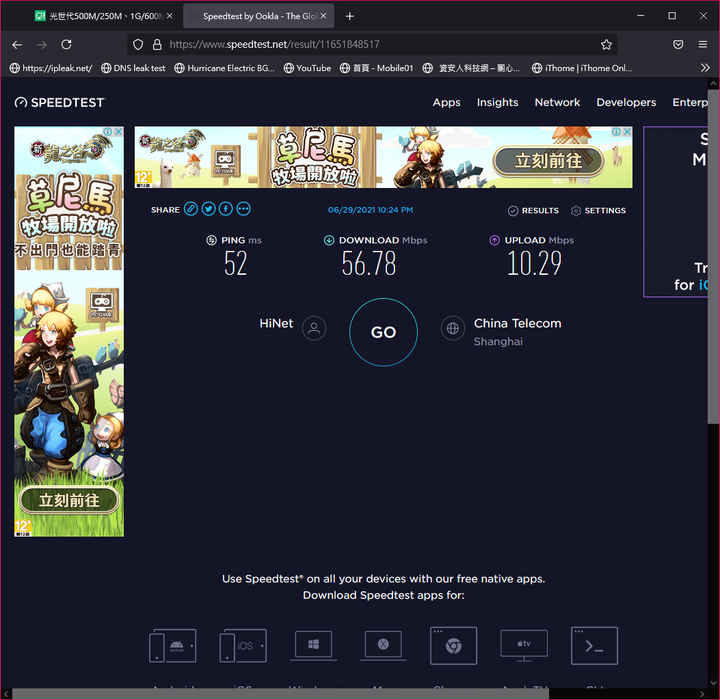Copy result link share icon
The height and width of the screenshot is (700, 720).
click(191, 209)
